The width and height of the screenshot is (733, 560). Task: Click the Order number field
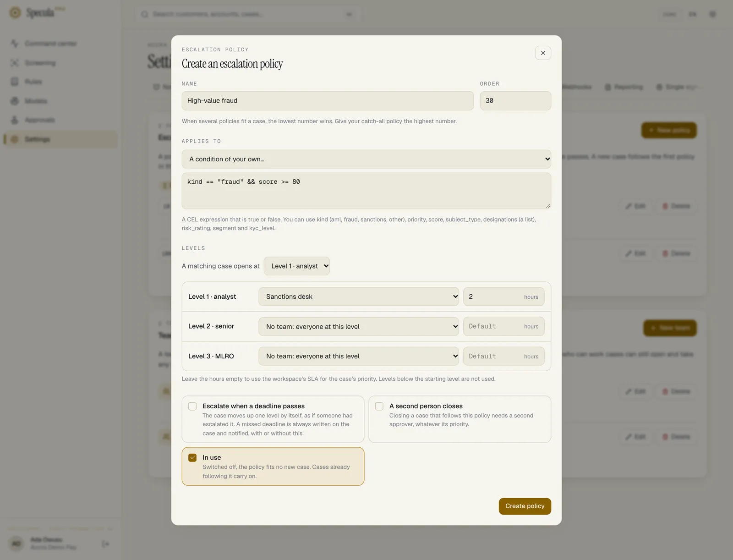point(515,101)
